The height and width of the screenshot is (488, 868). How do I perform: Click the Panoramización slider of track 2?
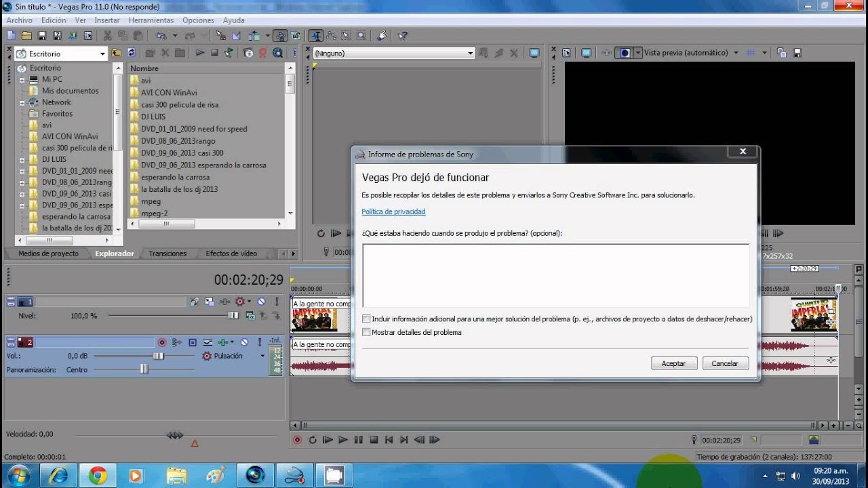tap(144, 369)
